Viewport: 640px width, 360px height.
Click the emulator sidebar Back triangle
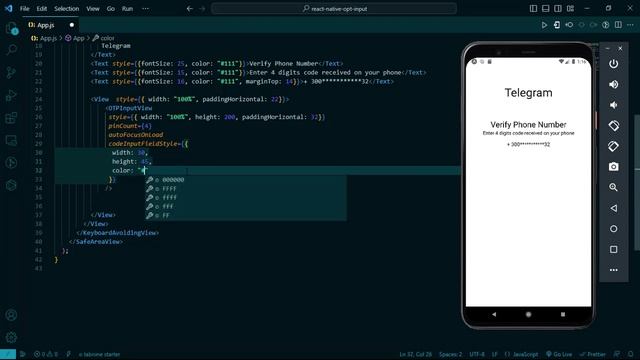613,208
